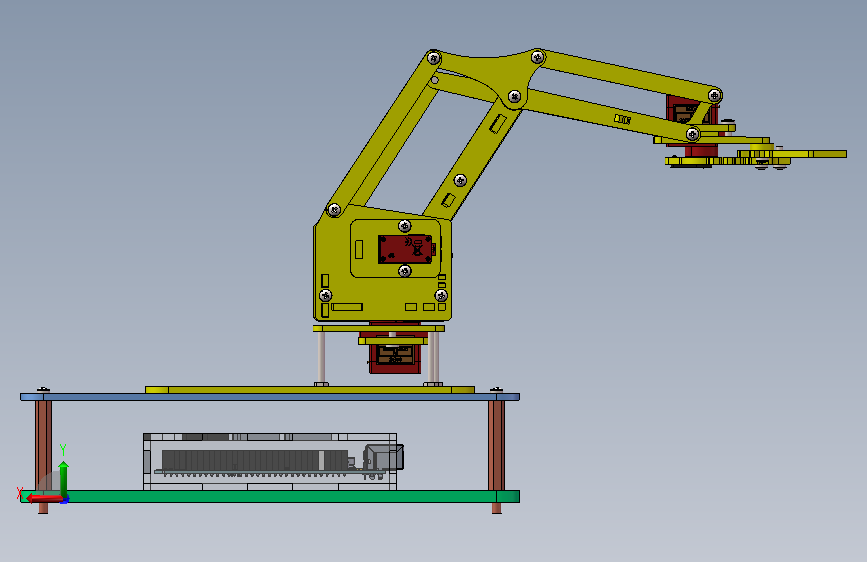The image size is (867, 562).
Task: Click the screw at the lower forearm wrist end
Action: tap(692, 134)
